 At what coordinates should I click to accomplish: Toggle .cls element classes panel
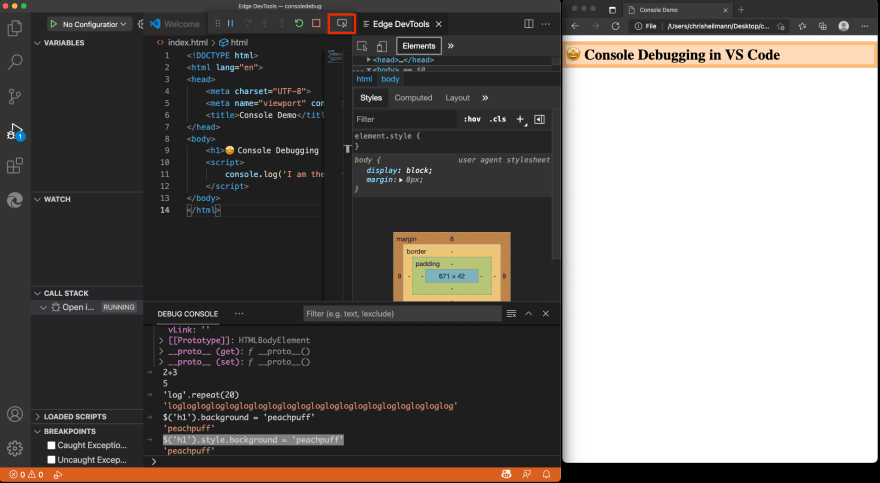(x=498, y=119)
